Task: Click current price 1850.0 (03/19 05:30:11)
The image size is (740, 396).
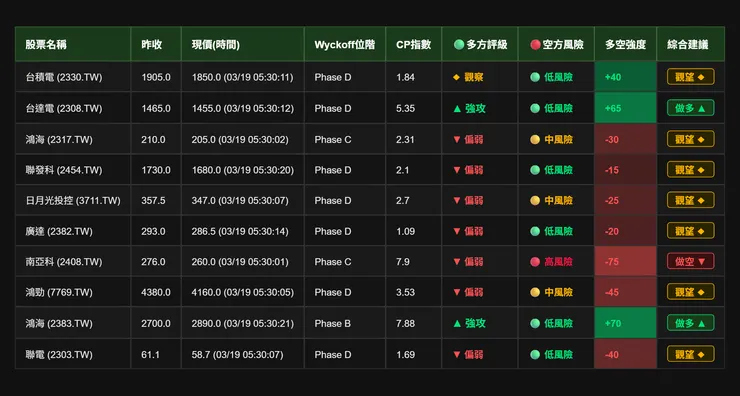Action: 243,77
